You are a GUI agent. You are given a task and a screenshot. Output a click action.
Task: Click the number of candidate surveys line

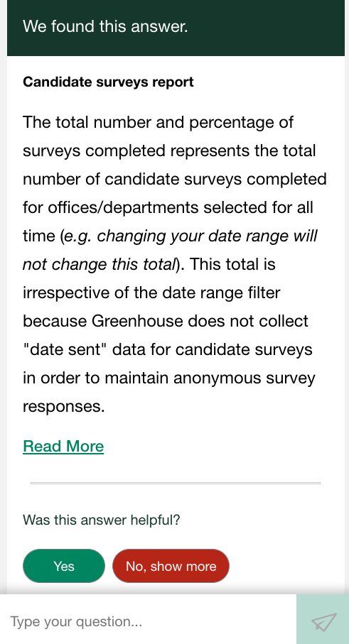175,180
